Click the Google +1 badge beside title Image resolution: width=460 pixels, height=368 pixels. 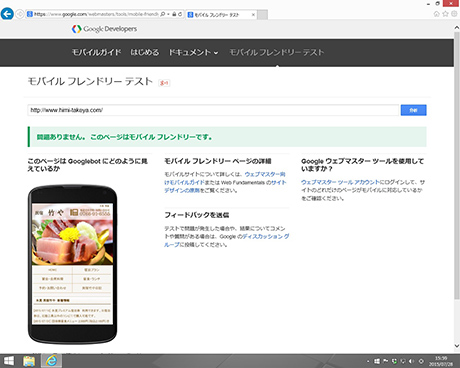[164, 83]
